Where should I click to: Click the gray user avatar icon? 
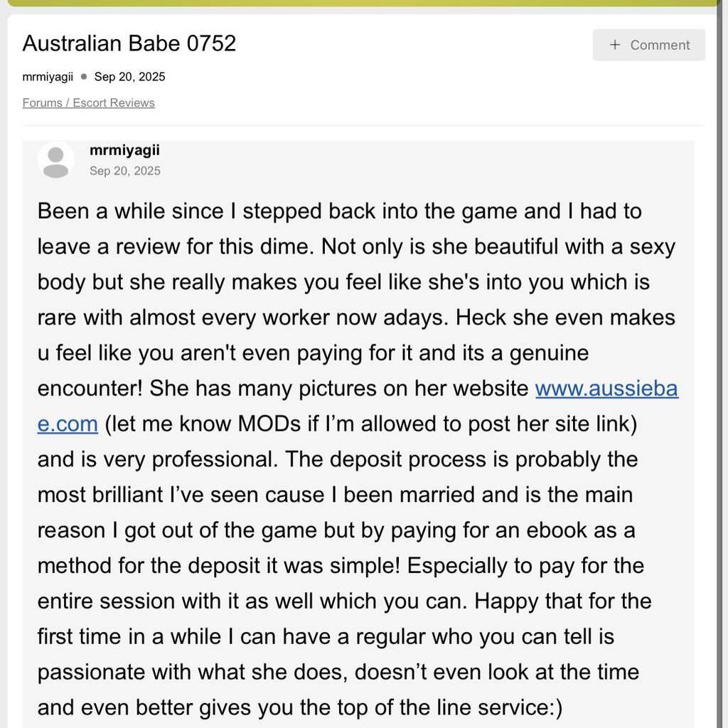pyautogui.click(x=55, y=160)
